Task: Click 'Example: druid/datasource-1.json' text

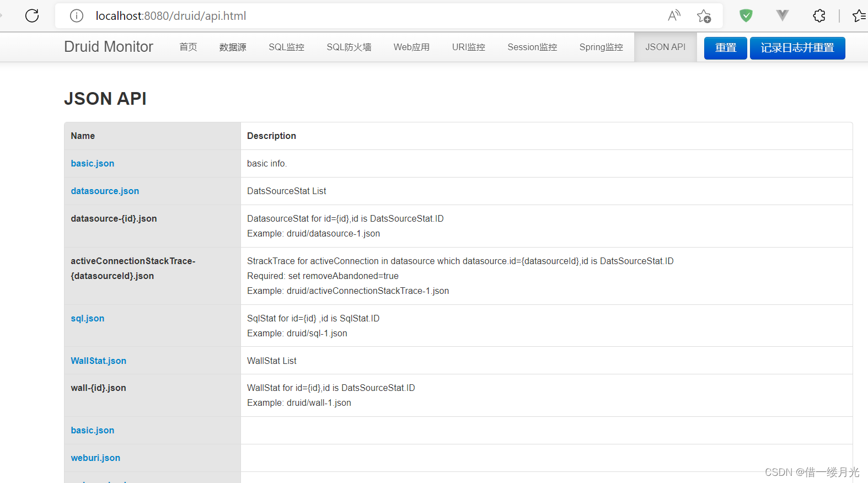Action: click(x=313, y=233)
